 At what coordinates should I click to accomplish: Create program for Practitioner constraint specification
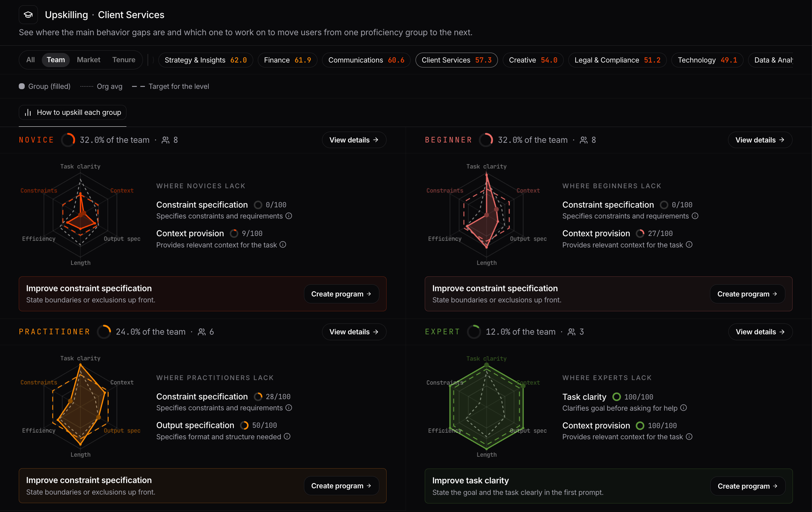(x=341, y=486)
